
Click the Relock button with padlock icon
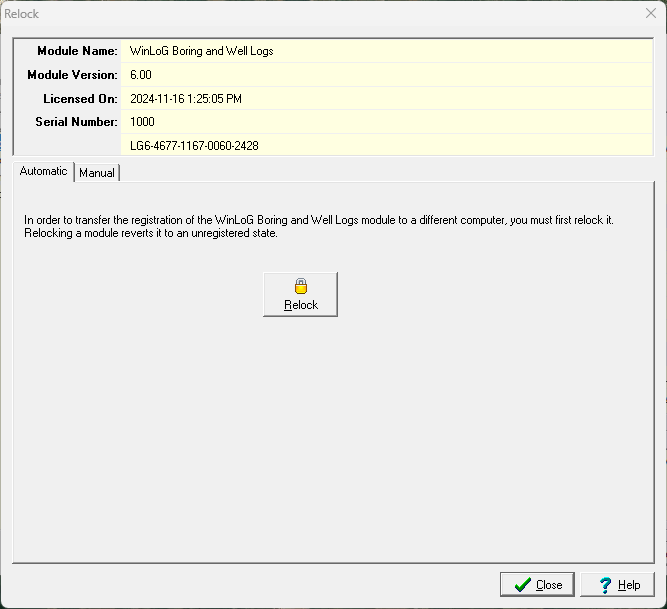pos(300,294)
